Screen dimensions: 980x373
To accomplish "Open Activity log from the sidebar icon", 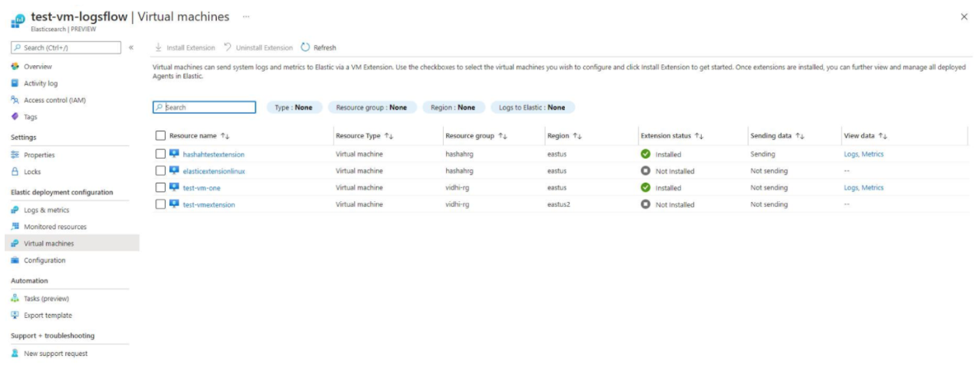I will tap(15, 83).
